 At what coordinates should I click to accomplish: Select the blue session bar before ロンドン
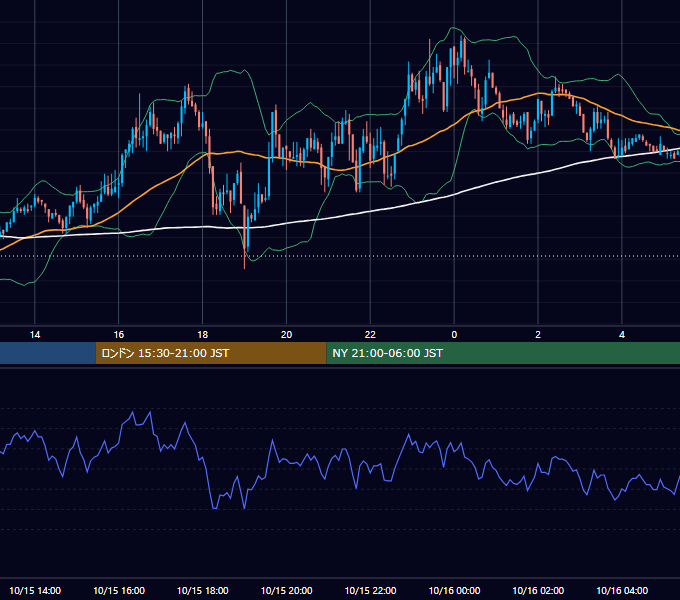(48, 353)
